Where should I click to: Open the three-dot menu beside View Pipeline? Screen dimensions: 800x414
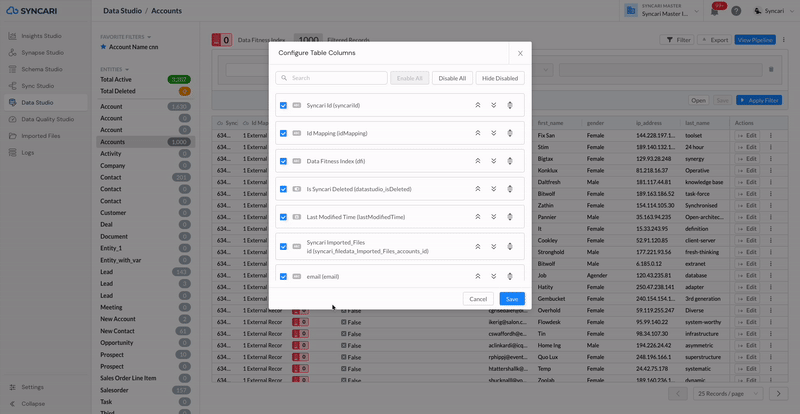coord(782,40)
